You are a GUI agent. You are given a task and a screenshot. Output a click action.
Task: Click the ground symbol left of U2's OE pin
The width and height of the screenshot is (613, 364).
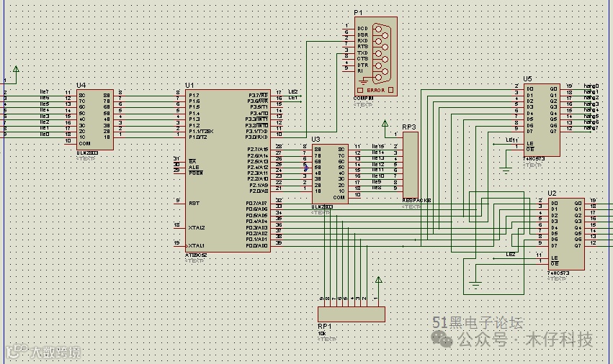[x=475, y=285]
